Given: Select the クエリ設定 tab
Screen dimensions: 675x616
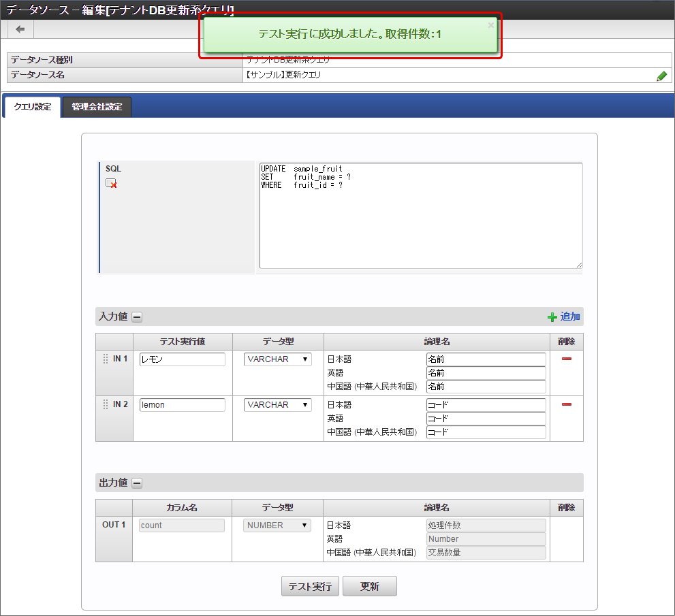Looking at the screenshot, I should click(x=32, y=107).
